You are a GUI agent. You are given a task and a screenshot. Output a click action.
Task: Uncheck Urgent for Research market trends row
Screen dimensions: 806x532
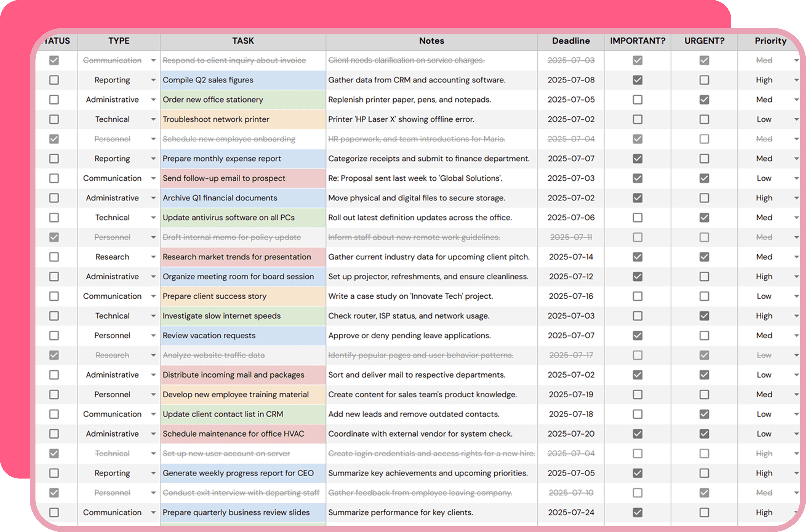(x=704, y=257)
